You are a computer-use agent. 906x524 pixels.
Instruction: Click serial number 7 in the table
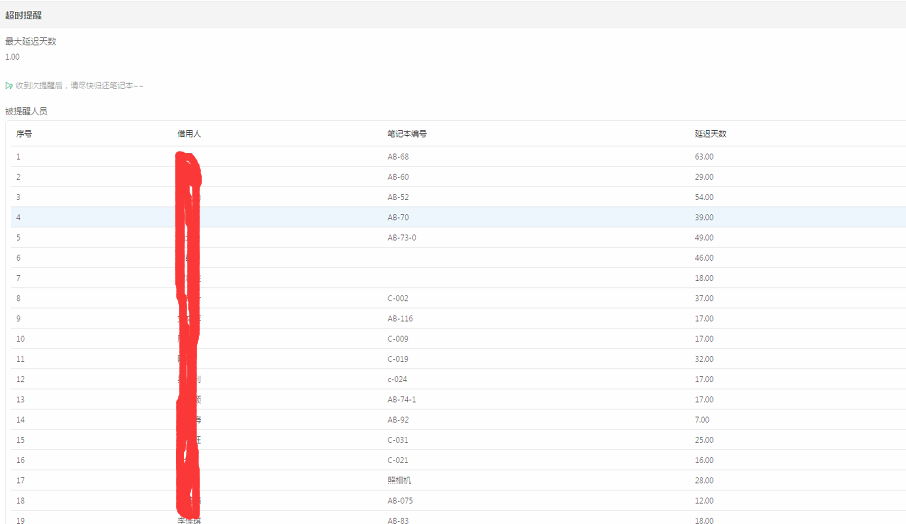point(18,278)
